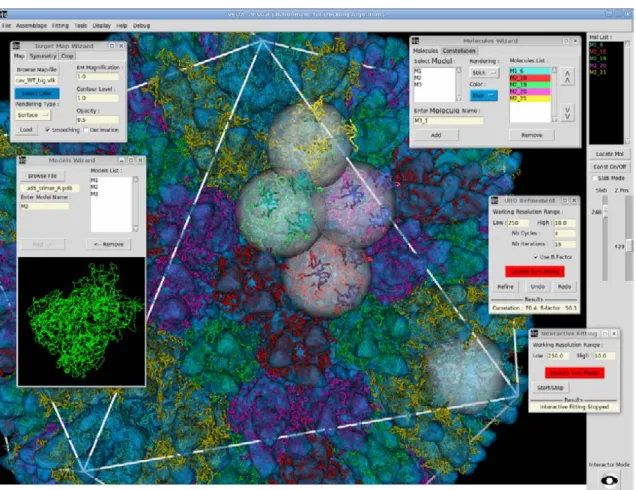Switch to Symmetry tab in Target Map Wizard
The height and width of the screenshot is (490, 636).
click(x=43, y=56)
